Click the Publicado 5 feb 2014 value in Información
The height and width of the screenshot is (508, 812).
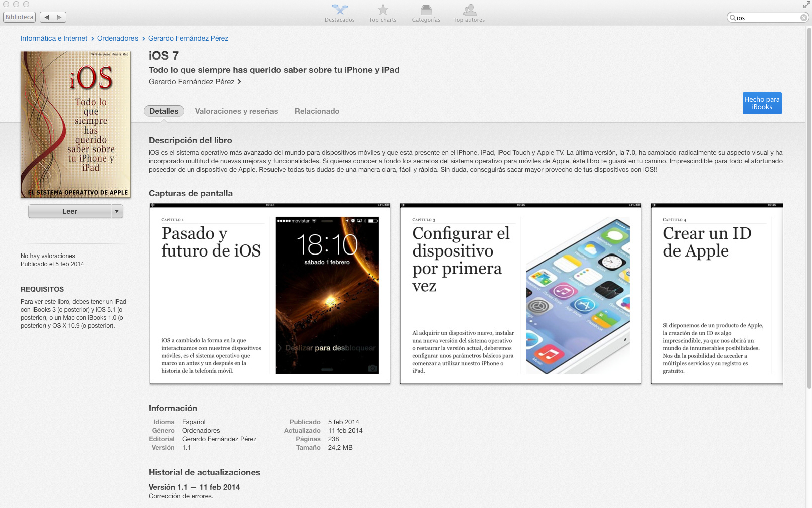point(344,422)
